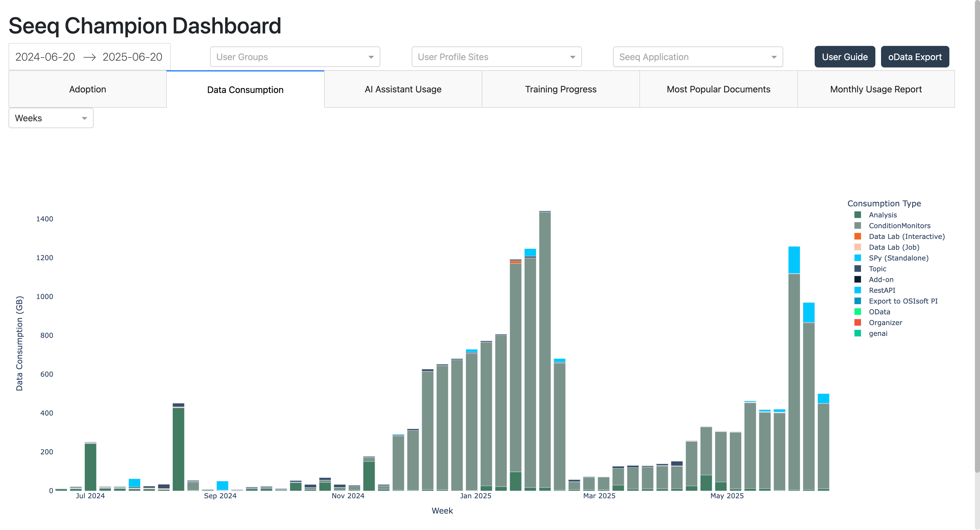Viewport: 980px width, 530px height.
Task: Click the Sep 2024 axis tick label
Action: tap(220, 496)
